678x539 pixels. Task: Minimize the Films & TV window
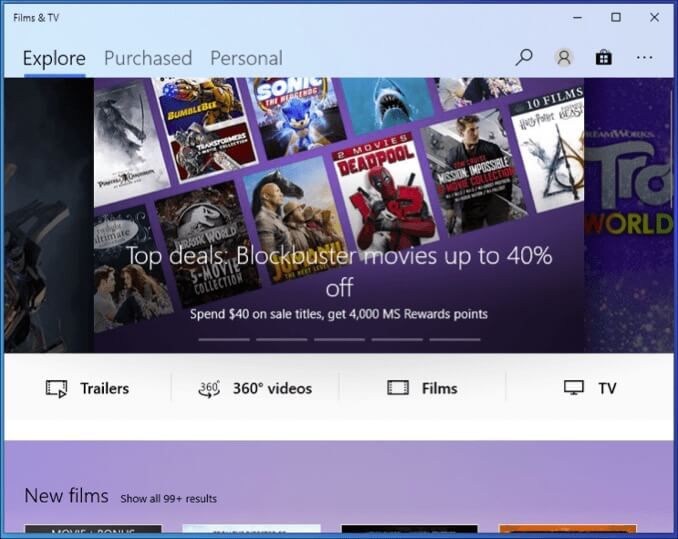577,17
